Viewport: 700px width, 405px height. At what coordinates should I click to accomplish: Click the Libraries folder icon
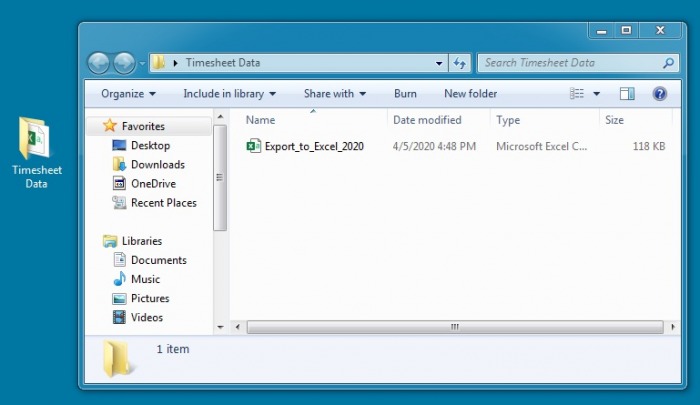110,241
